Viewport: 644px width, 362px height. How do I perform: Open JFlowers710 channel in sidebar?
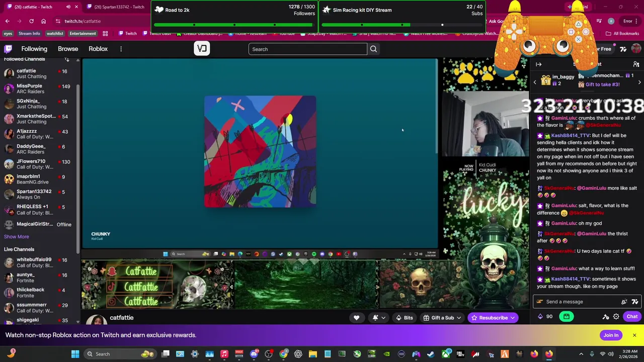pyautogui.click(x=39, y=164)
